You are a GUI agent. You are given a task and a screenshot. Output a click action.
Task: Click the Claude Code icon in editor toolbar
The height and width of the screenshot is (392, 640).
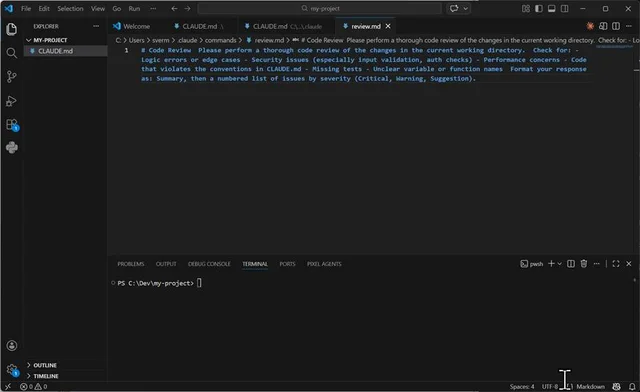click(590, 26)
